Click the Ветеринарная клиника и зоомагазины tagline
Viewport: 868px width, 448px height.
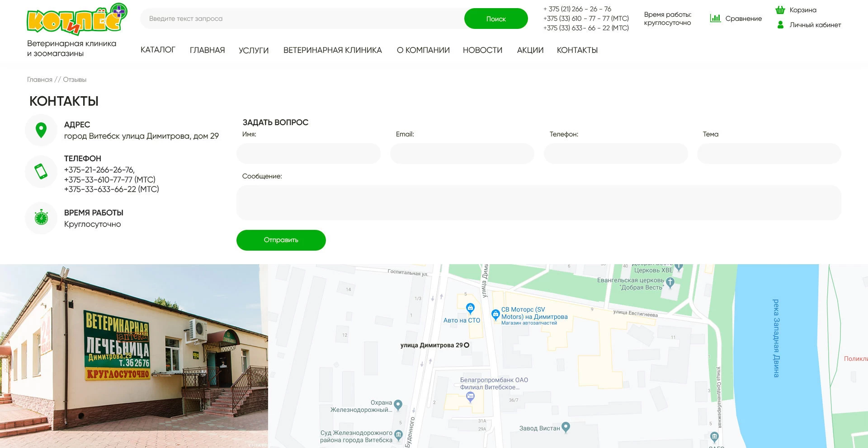[71, 48]
